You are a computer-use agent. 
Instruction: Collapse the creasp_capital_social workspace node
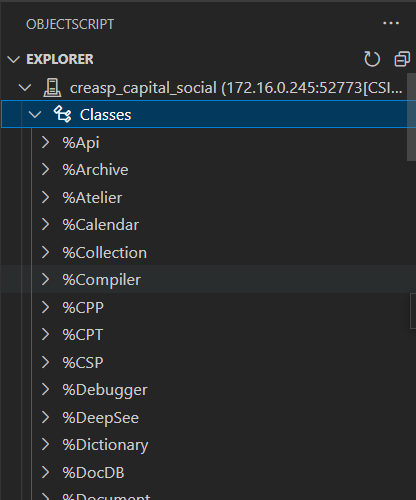[x=25, y=88]
